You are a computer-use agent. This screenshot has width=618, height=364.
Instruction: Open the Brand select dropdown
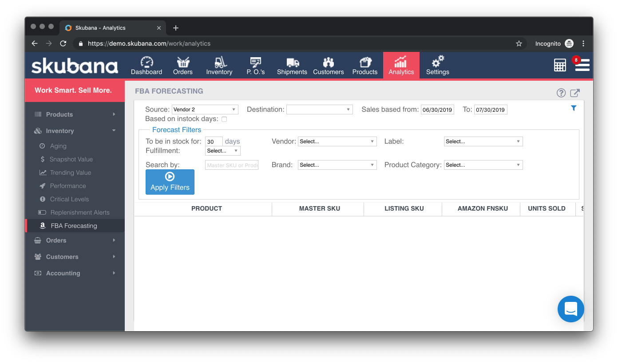click(x=337, y=165)
